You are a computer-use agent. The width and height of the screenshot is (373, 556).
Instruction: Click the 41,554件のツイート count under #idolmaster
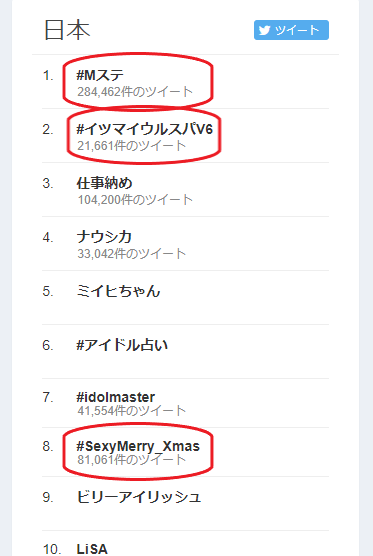pyautogui.click(x=132, y=411)
